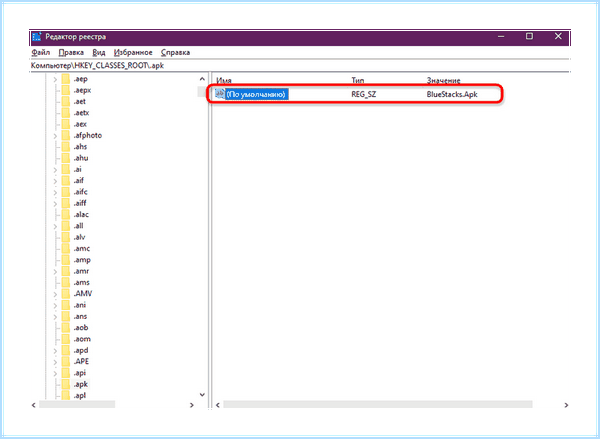Expand the .api key

[x=55, y=373]
